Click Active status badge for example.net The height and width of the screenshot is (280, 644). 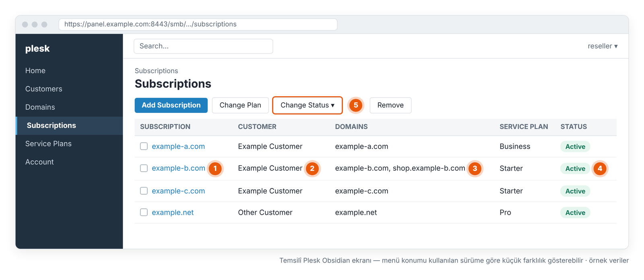575,213
